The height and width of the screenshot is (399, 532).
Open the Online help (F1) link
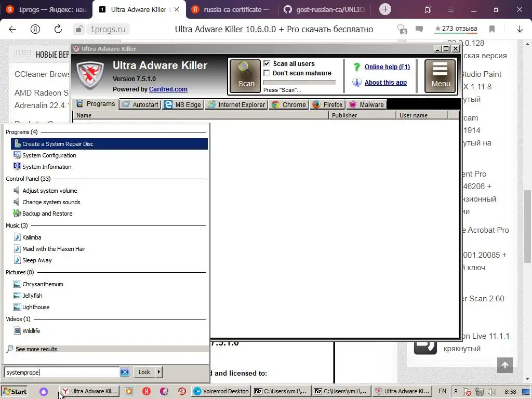[387, 67]
